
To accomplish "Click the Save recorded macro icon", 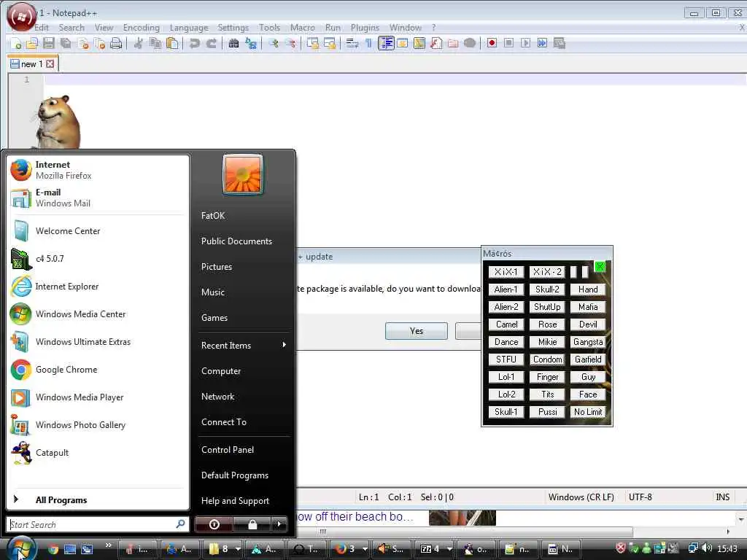I will [560, 43].
